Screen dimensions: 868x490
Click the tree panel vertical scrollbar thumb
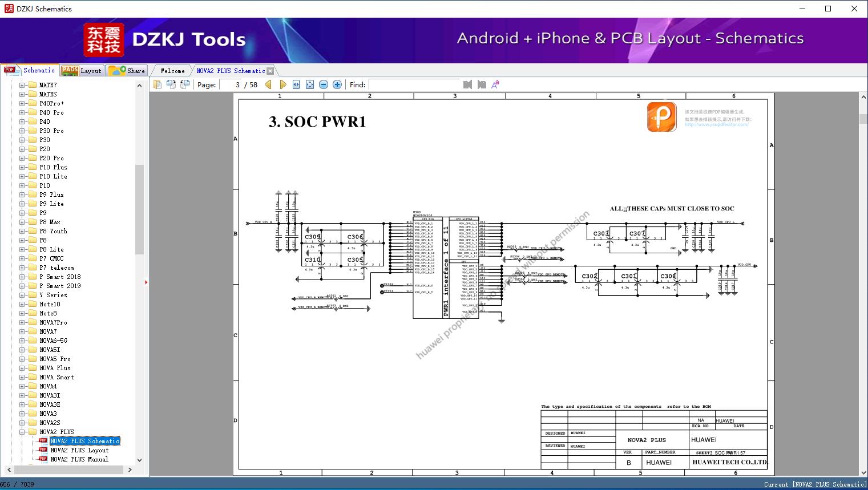point(139,209)
